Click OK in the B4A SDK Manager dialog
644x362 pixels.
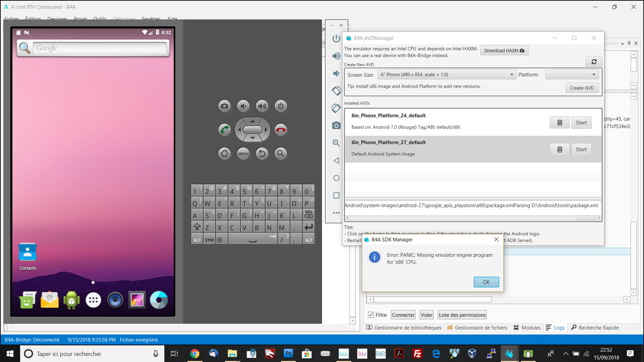pyautogui.click(x=486, y=282)
